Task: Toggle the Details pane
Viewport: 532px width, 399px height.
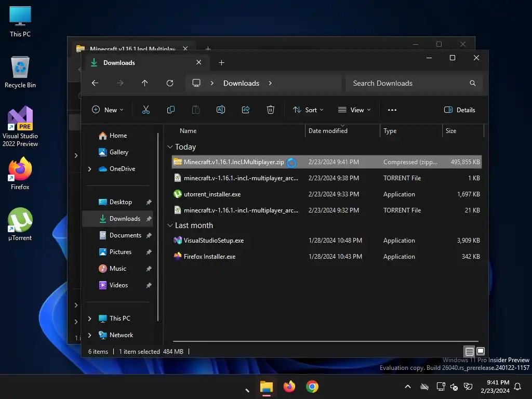Action: tap(460, 110)
